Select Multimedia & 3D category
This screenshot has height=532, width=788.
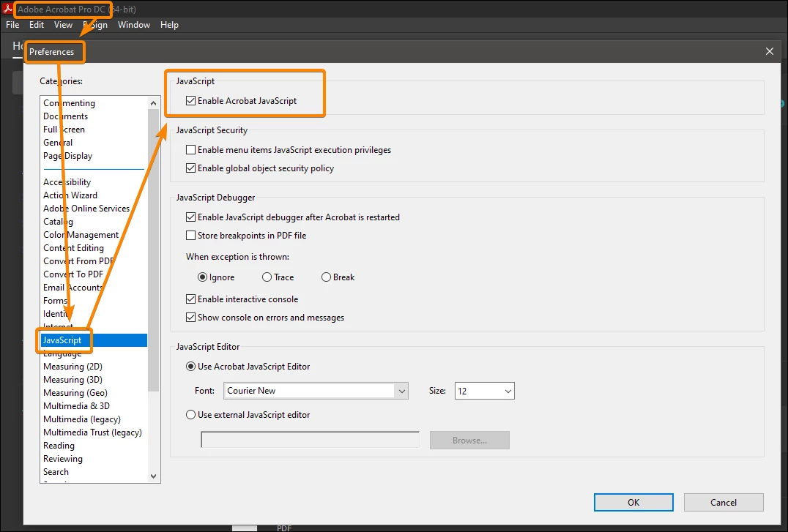point(76,406)
